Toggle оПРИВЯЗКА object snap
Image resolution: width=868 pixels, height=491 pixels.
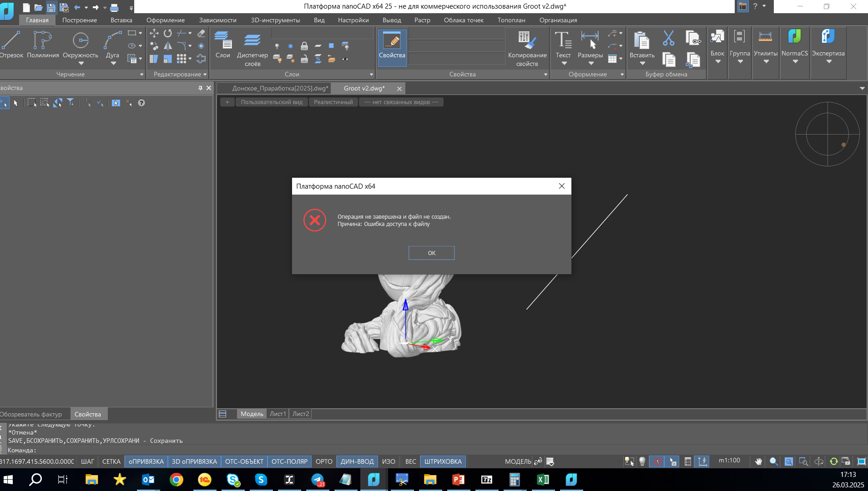(146, 461)
